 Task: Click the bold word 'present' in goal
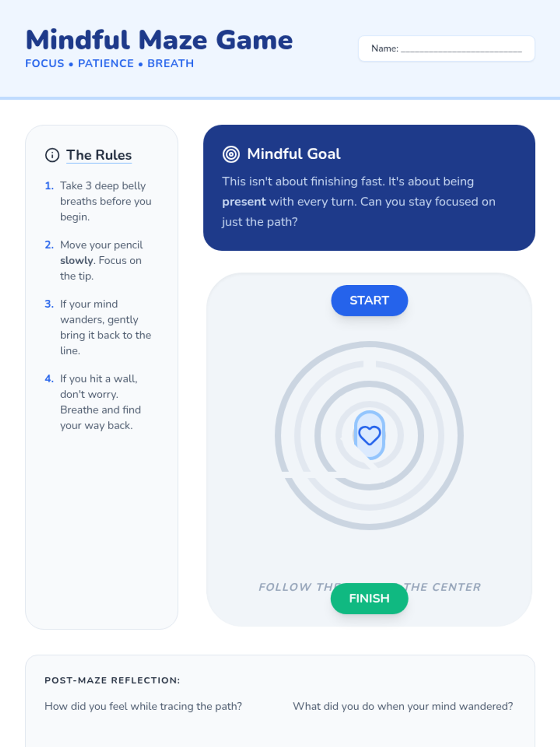pyautogui.click(x=244, y=202)
